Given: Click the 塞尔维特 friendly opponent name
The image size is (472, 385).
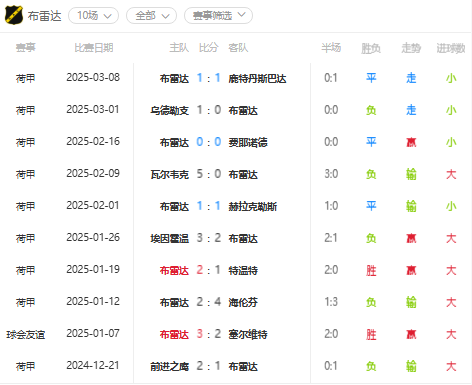Looking at the screenshot, I should (248, 335).
